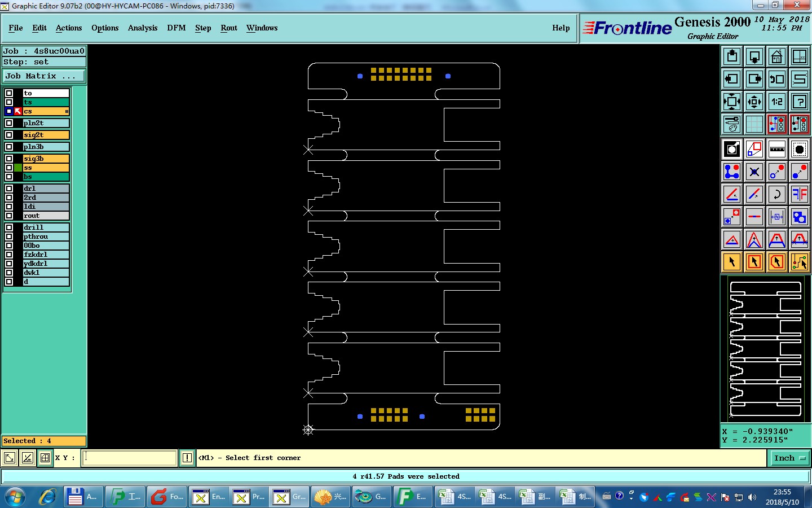
Task: Click the pan up arrow icon
Action: (732, 56)
